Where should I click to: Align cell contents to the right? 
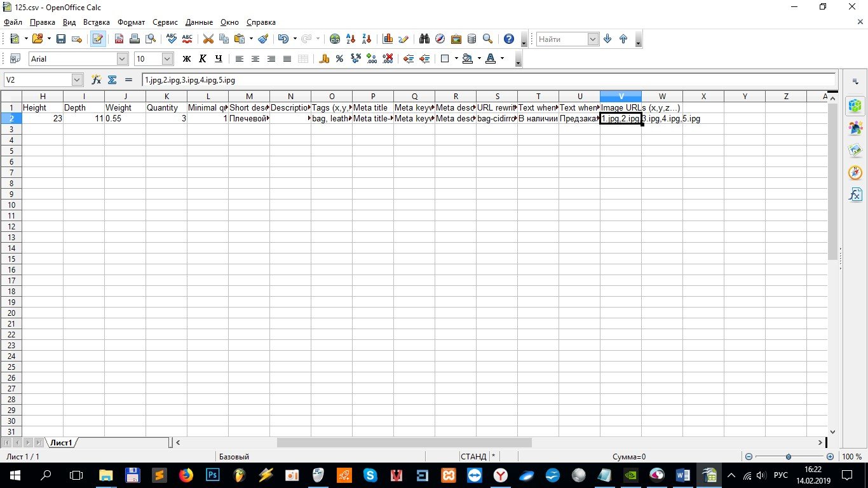pos(271,58)
